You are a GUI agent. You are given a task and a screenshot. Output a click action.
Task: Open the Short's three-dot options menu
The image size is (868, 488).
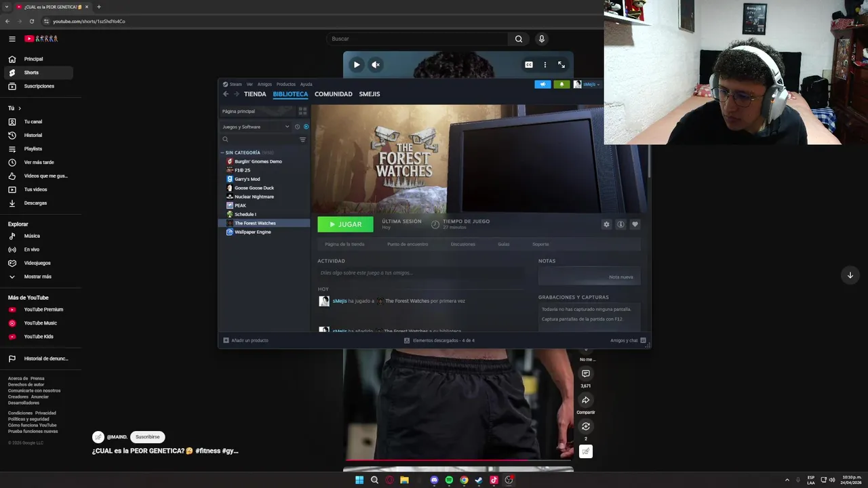(545, 64)
